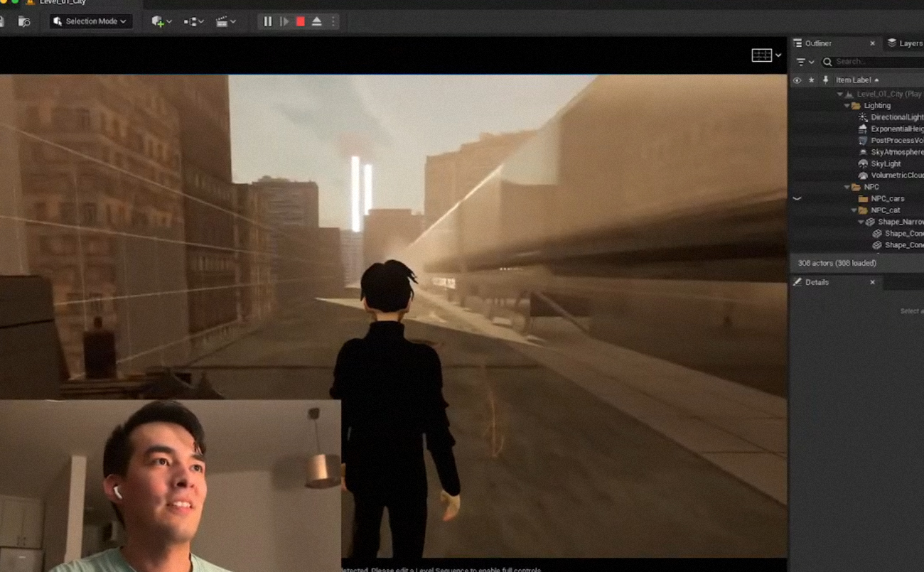Show the hidden NPC_cars folder

coord(797,199)
